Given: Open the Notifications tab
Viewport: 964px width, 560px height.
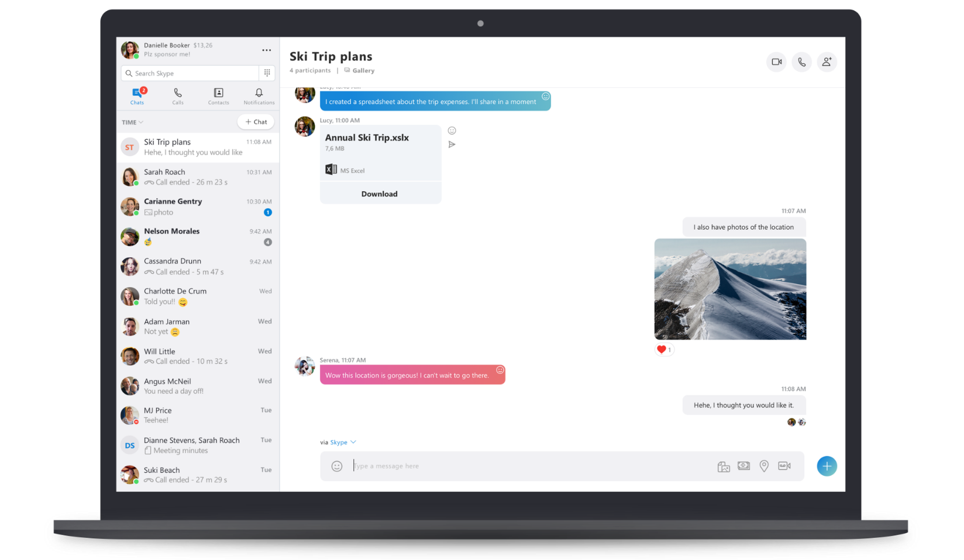Looking at the screenshot, I should (x=259, y=96).
